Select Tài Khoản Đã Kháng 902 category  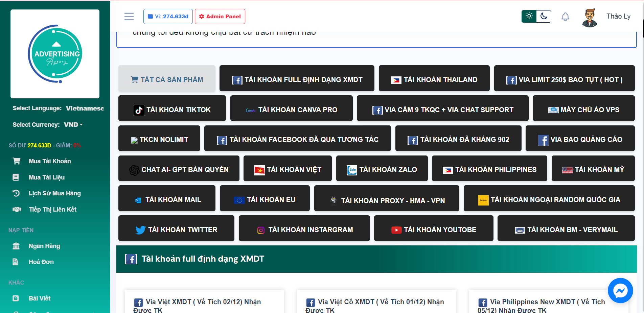point(458,138)
